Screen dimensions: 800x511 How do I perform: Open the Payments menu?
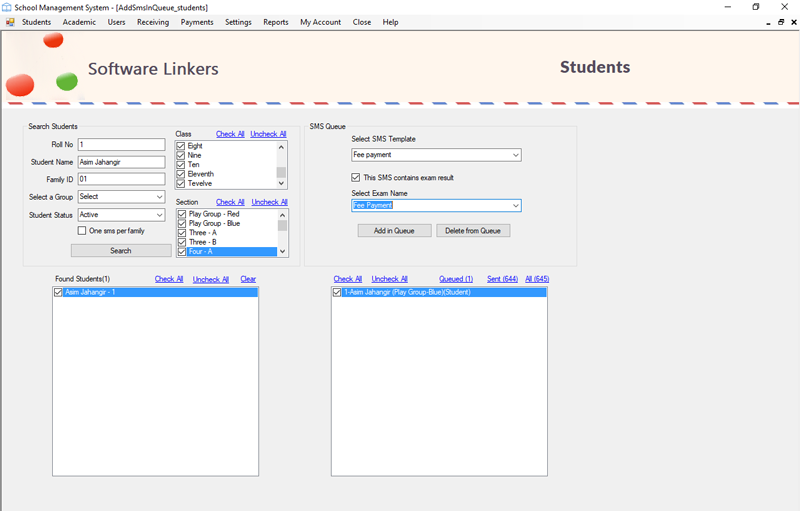[197, 22]
